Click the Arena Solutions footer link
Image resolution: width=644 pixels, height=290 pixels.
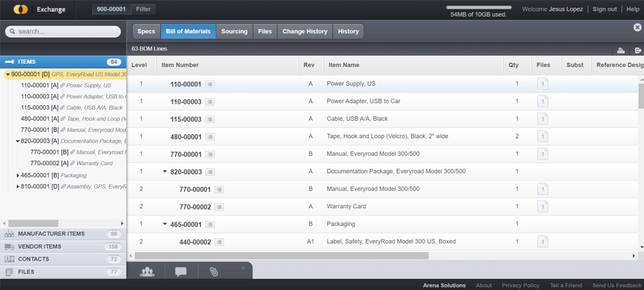[445, 285]
